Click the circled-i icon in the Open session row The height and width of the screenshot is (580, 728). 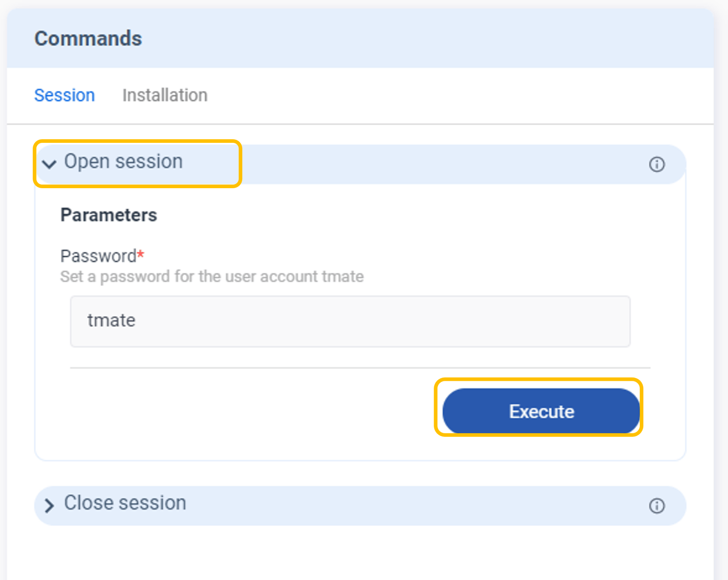tap(657, 164)
